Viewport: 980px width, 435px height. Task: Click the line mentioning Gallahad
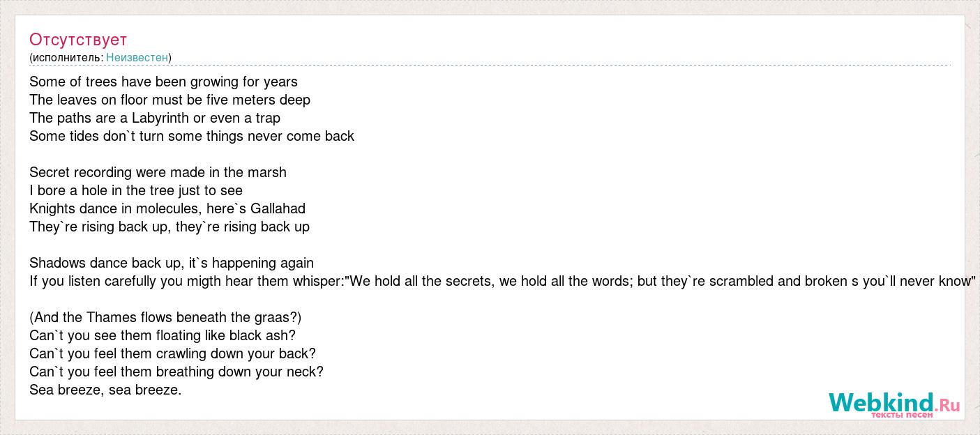[x=167, y=208]
